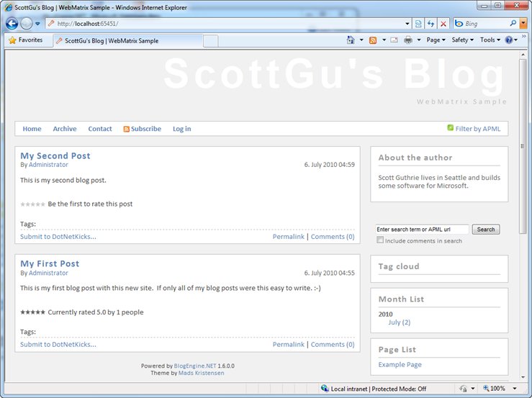Click the Bing search box
Screen dimensions: 532x398
click(482, 24)
